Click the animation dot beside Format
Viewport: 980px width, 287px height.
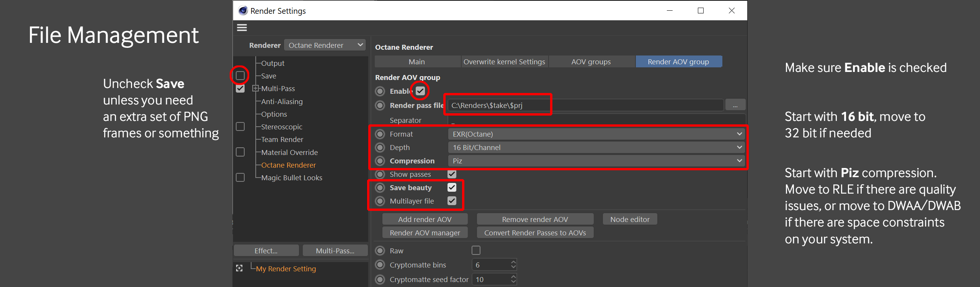[x=380, y=134]
